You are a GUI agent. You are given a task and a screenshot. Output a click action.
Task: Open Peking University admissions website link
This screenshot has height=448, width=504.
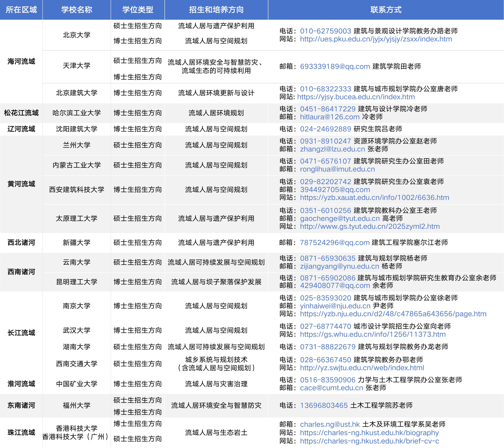[x=376, y=39]
